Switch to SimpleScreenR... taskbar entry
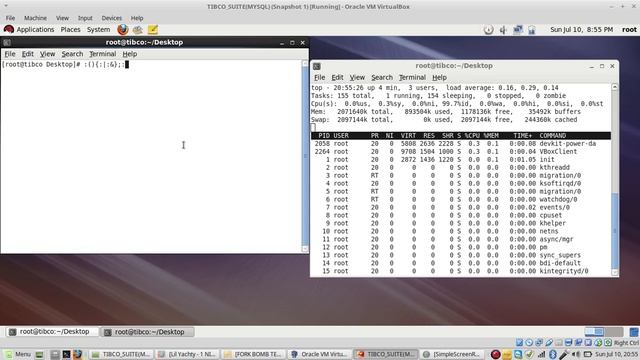 tap(452, 354)
